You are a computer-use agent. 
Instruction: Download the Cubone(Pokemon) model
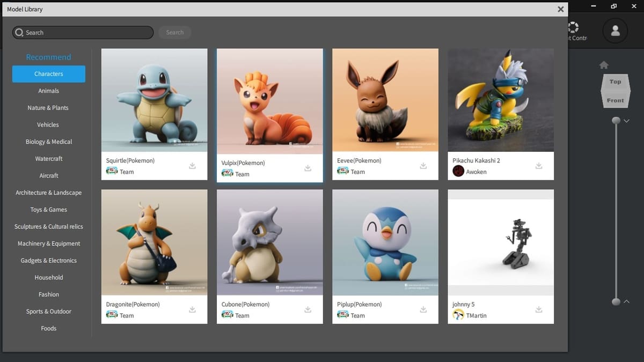(308, 309)
